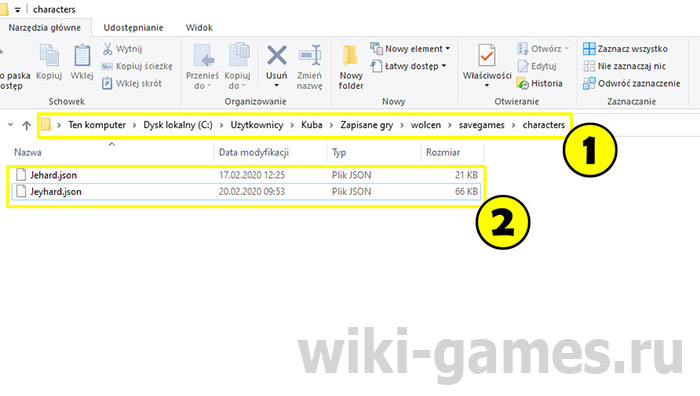
Task: Sort by Typ column header
Action: point(339,153)
